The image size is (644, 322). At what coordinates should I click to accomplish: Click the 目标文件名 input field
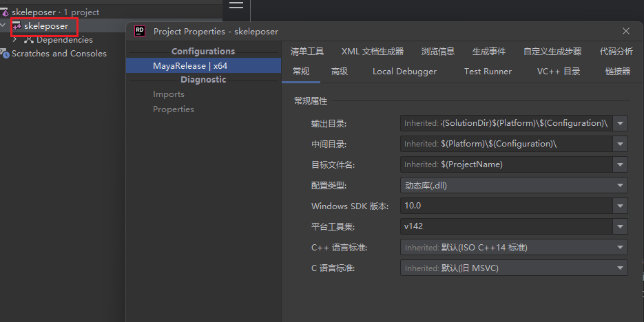coord(507,164)
